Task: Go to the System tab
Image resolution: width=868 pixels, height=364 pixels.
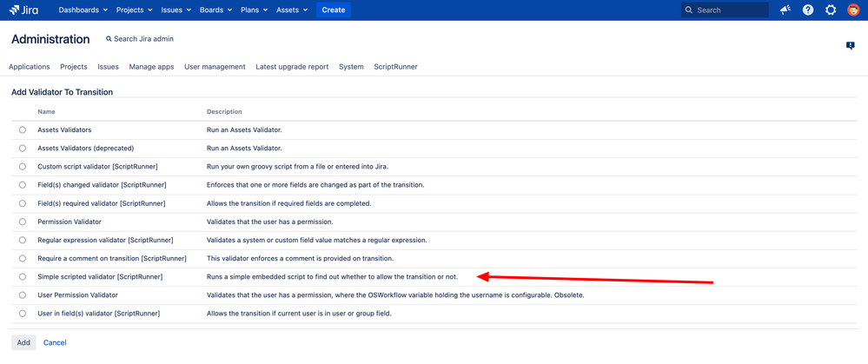Action: tap(352, 66)
